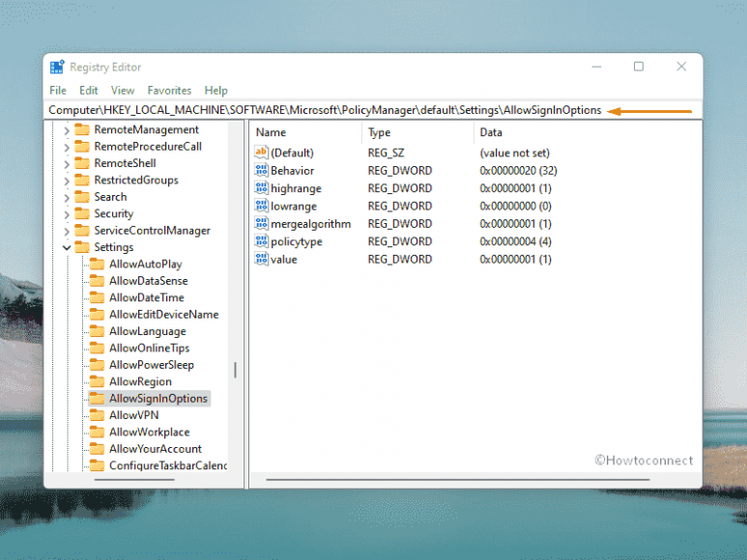Click the Behavior DWORD value icon
This screenshot has height=560, width=747.
point(261,171)
